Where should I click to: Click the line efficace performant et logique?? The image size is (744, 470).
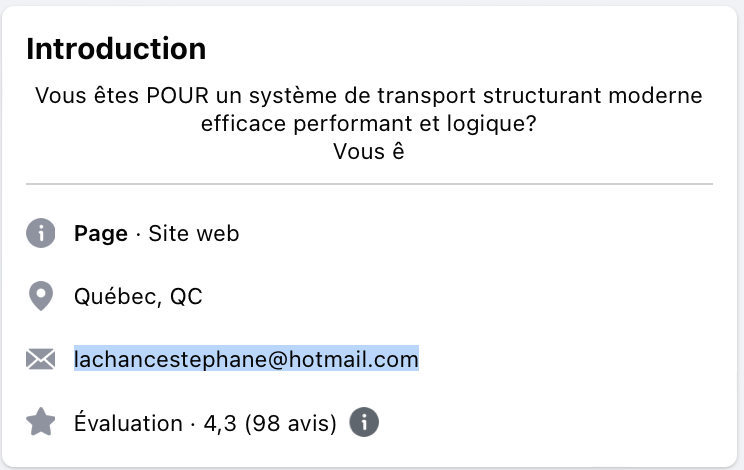click(x=369, y=123)
